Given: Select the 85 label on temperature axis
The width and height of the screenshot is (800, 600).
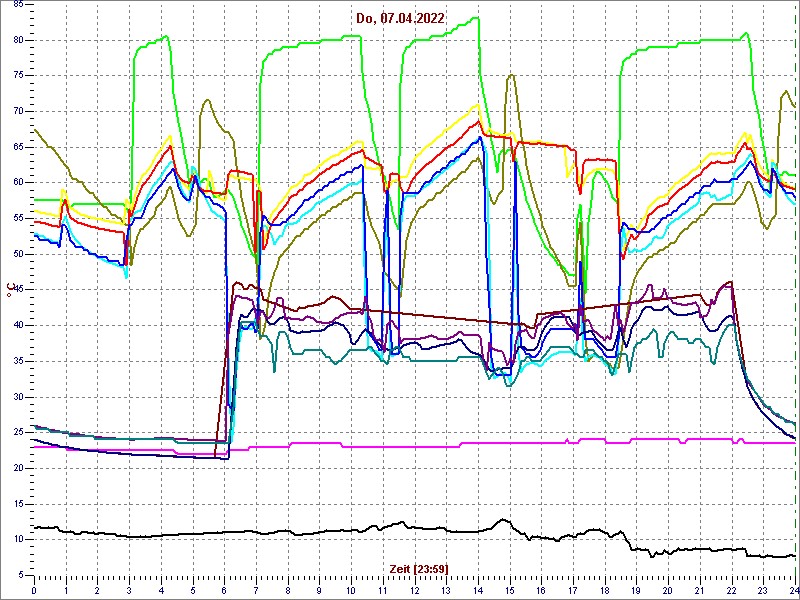Looking at the screenshot, I should click(x=19, y=5).
